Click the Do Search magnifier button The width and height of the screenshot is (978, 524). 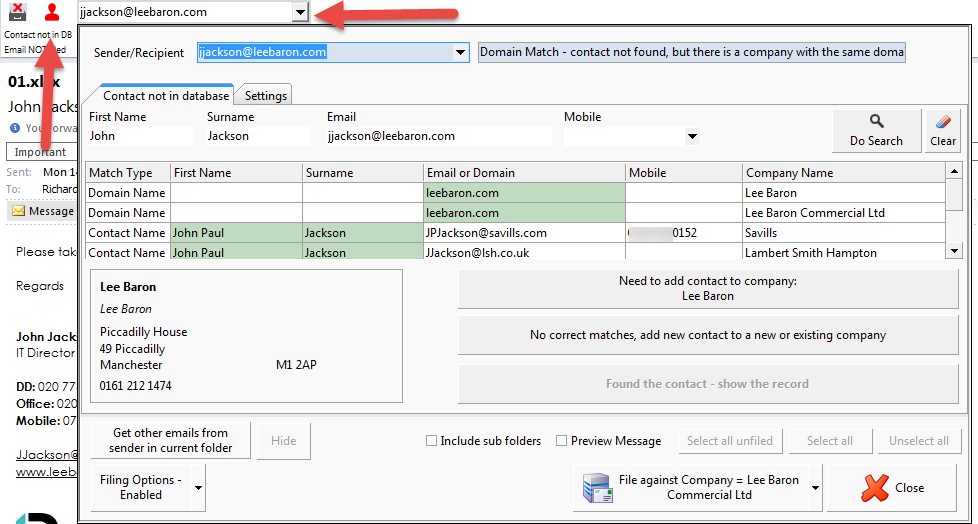tap(876, 130)
